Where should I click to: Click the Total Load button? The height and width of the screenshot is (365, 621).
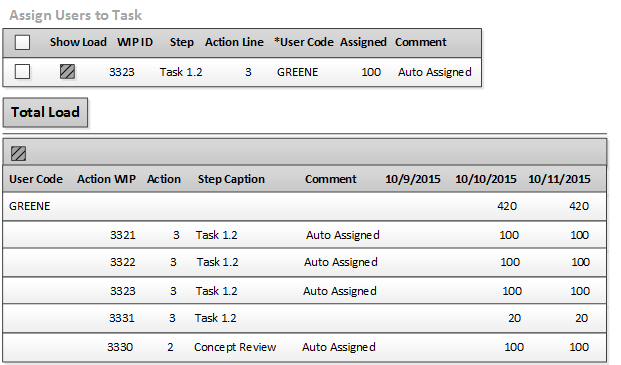45,112
